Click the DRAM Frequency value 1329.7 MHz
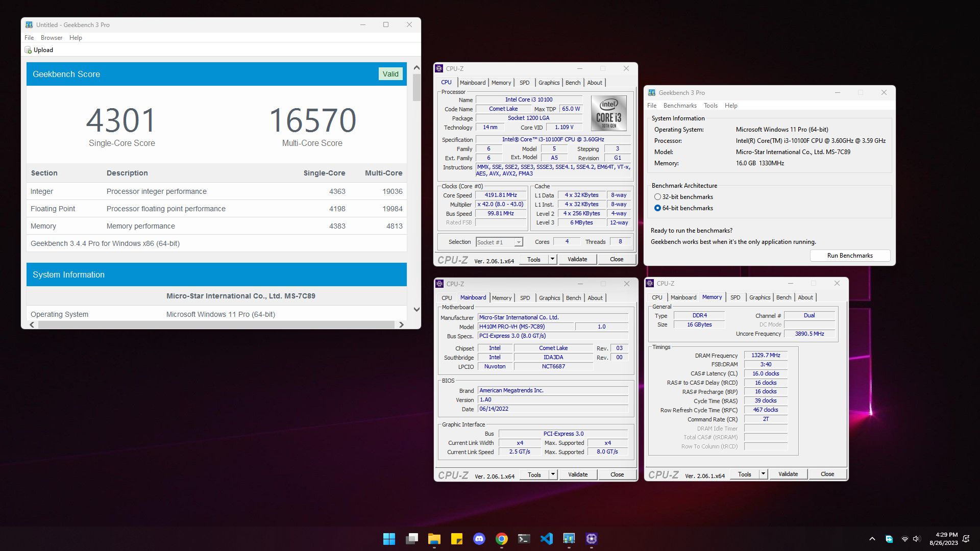 click(x=766, y=355)
